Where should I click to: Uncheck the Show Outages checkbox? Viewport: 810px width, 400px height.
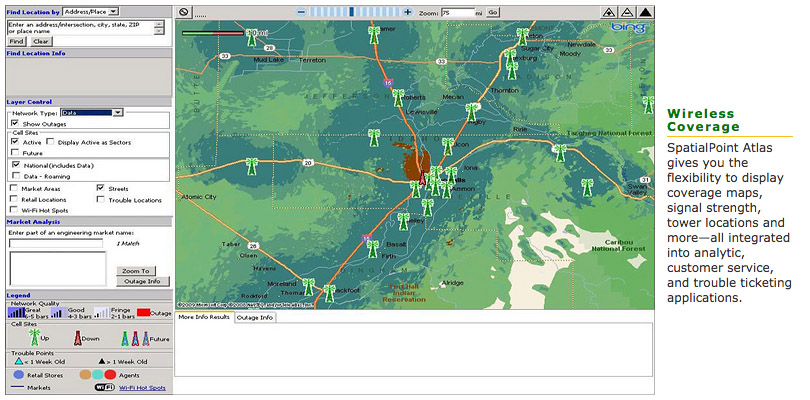(14, 124)
